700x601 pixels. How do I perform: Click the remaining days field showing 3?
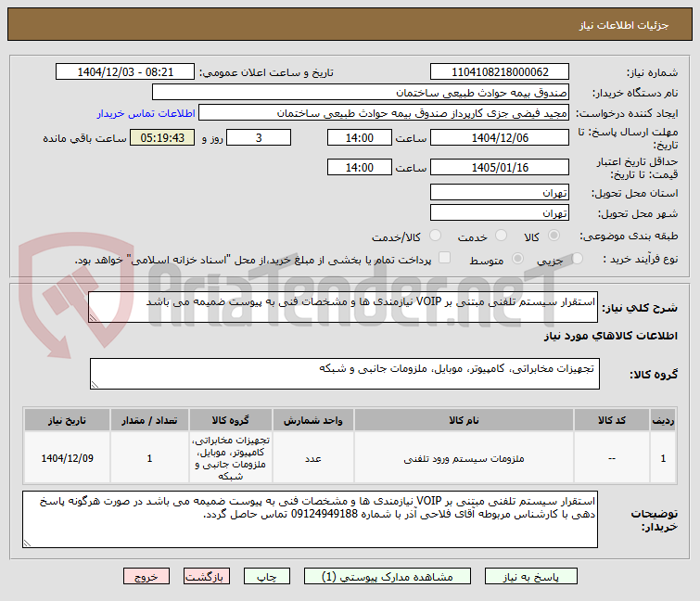point(259,137)
